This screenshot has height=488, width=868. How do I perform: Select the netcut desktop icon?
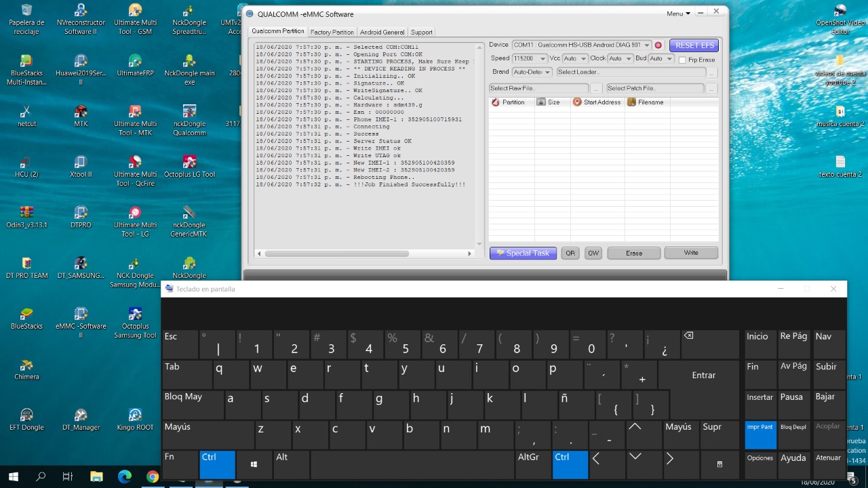pos(26,116)
